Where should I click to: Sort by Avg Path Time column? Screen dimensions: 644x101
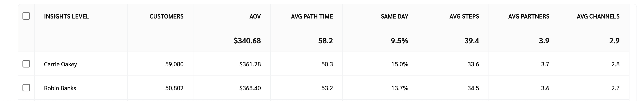[x=312, y=16]
